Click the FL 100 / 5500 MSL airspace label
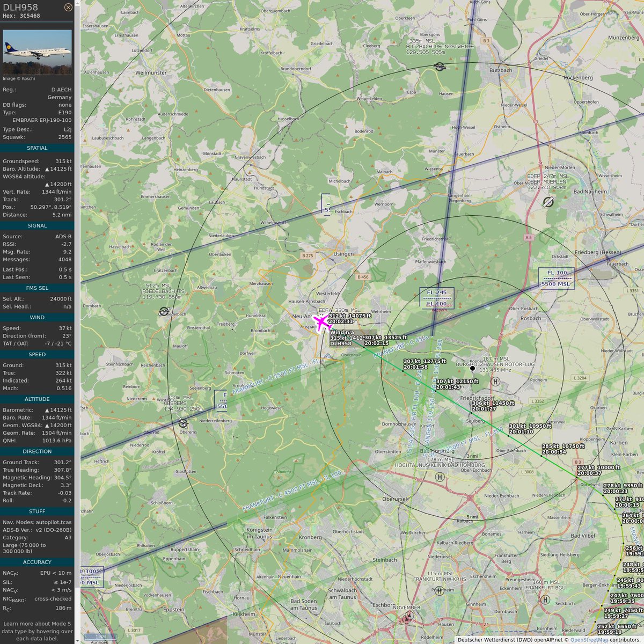 point(557,279)
